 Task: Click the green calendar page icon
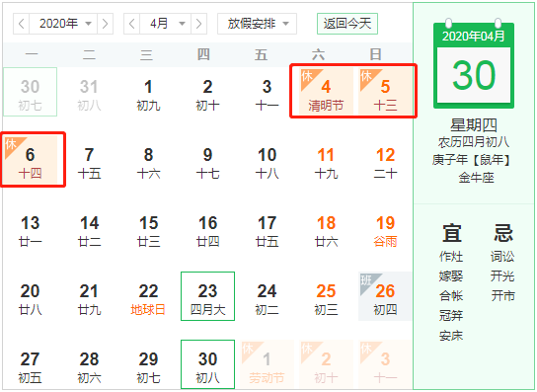[x=474, y=64]
